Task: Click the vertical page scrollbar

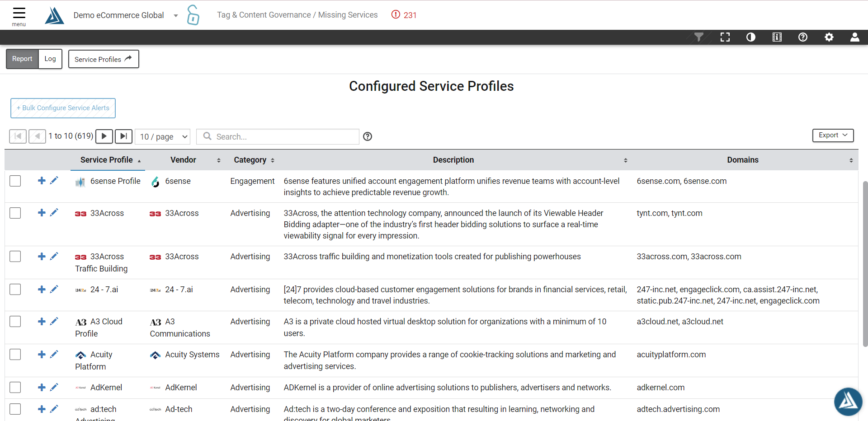Action: coord(865,264)
